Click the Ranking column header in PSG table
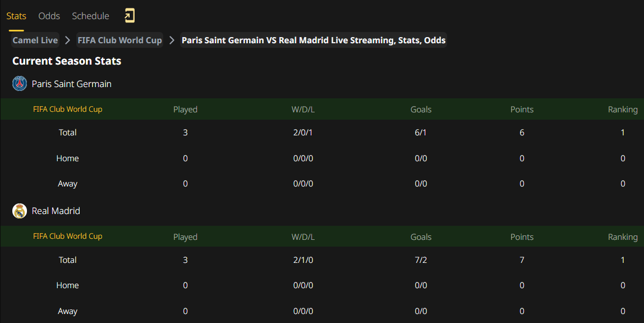Screen dimensions: 644x323 tap(623, 110)
